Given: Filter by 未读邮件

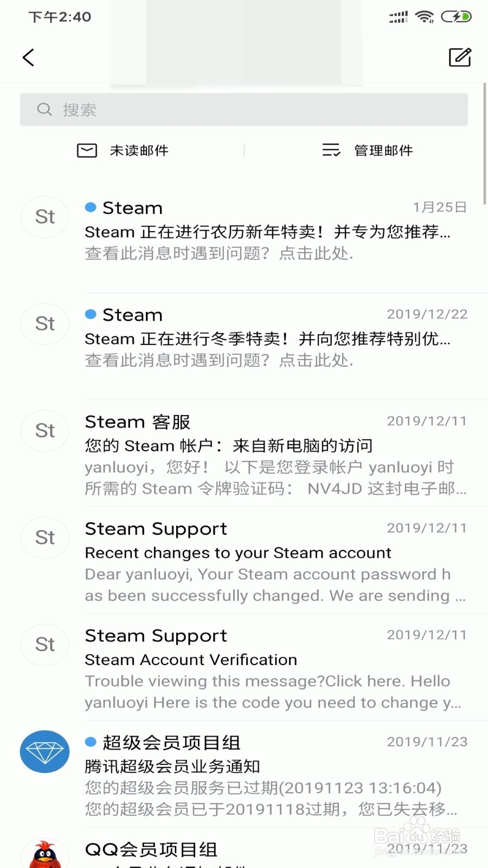Looking at the screenshot, I should (x=139, y=150).
